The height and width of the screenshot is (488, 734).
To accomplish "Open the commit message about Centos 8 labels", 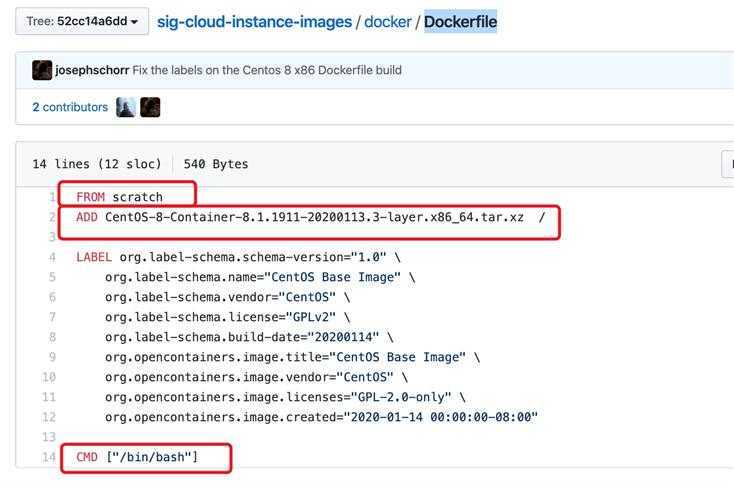I will [267, 70].
